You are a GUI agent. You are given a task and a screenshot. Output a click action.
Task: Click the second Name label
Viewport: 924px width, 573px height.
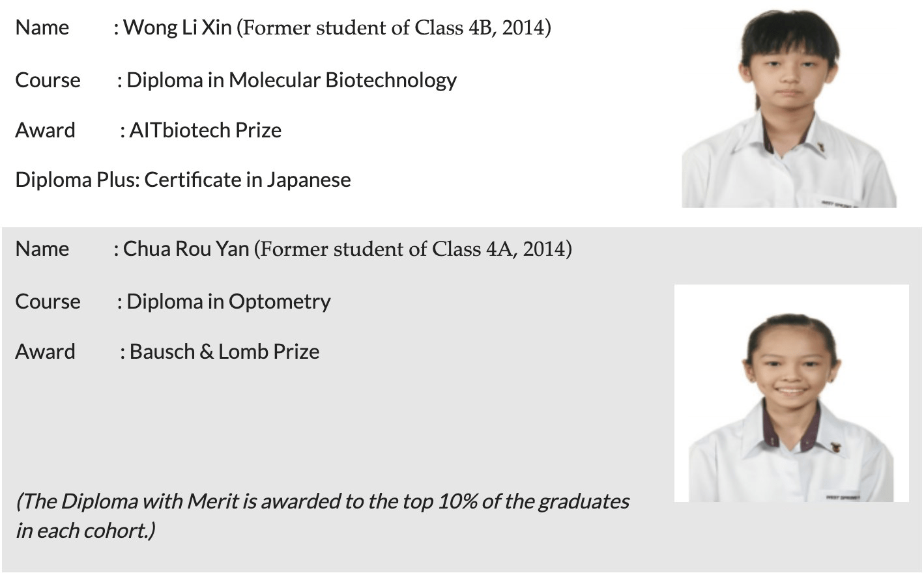[x=42, y=249]
